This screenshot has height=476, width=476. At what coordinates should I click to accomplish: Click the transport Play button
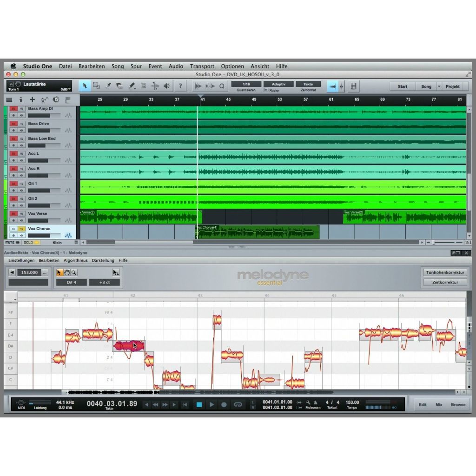click(212, 405)
